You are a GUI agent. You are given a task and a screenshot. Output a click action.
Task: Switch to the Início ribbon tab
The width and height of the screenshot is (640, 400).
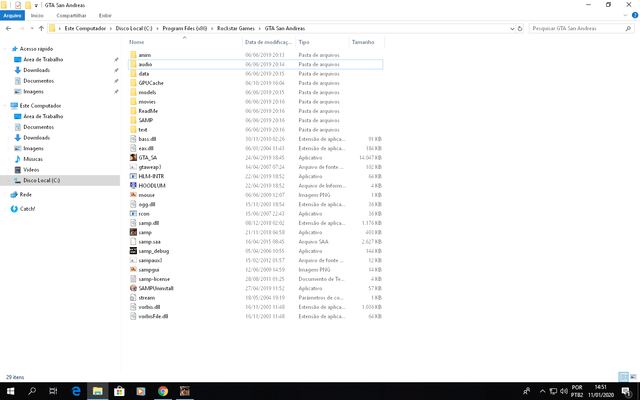point(37,16)
